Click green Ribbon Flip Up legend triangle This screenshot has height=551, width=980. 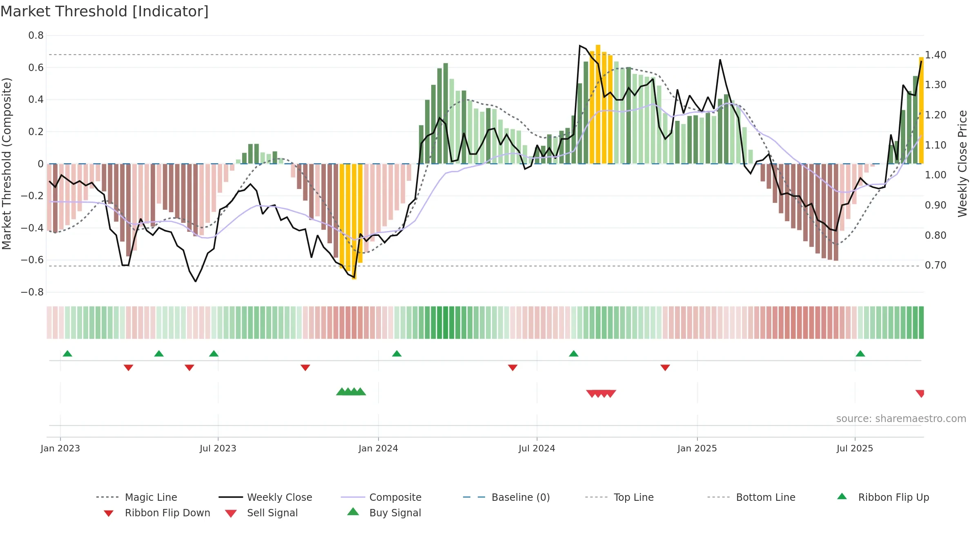[842, 496]
